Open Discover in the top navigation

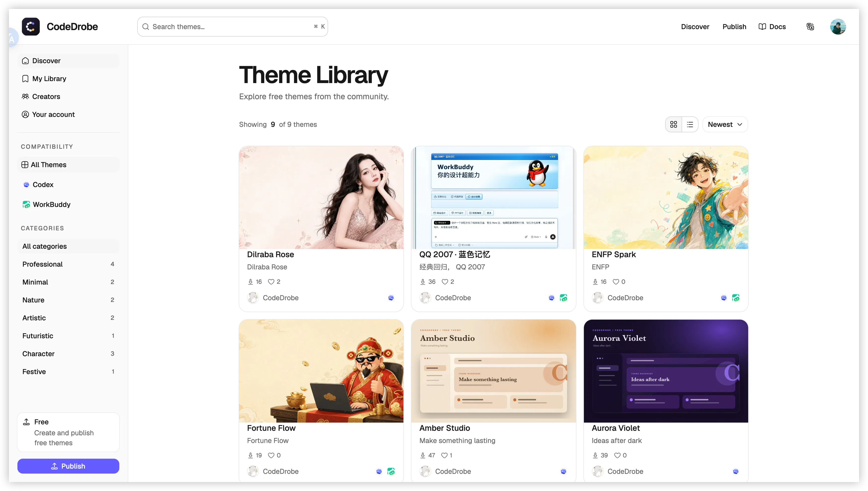(x=695, y=27)
